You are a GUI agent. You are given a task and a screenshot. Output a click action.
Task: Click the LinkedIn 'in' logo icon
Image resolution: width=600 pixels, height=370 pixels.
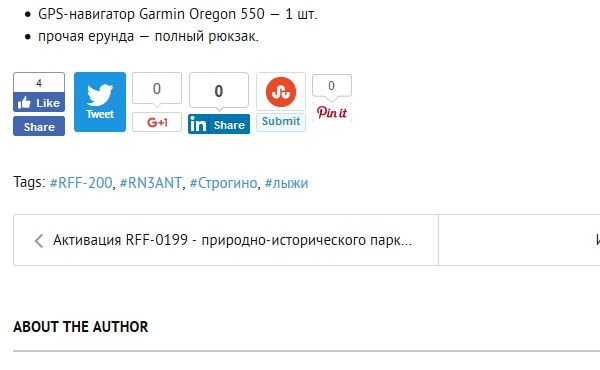[x=198, y=124]
